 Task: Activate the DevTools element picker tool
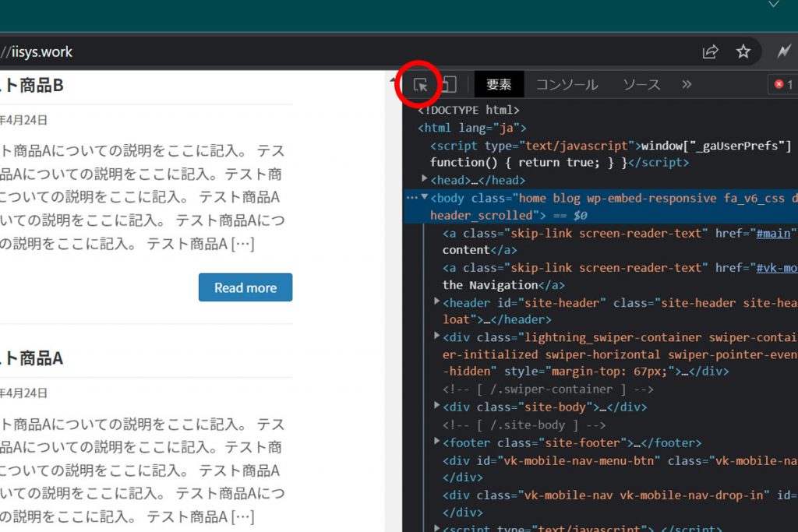420,85
